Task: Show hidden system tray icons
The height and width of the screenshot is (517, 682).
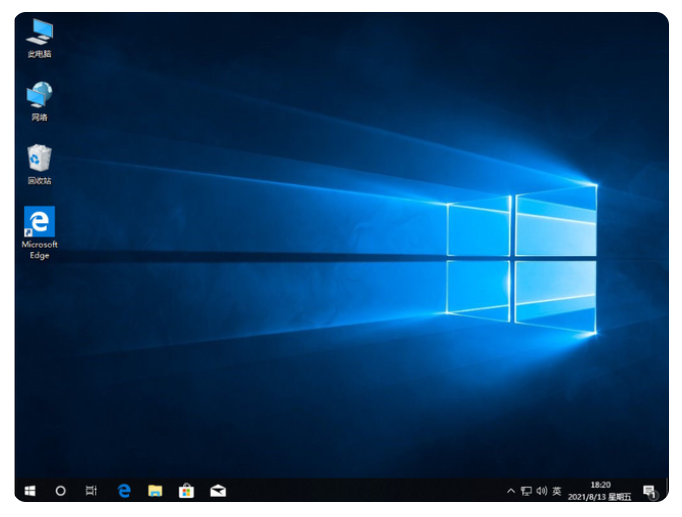Action: click(511, 491)
